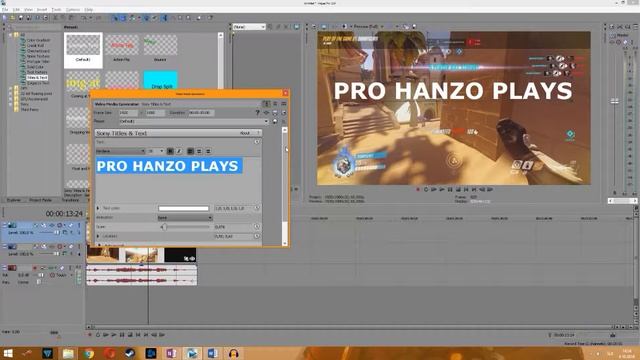
Task: Select the cyan Drop Split preset
Action: click(x=160, y=80)
